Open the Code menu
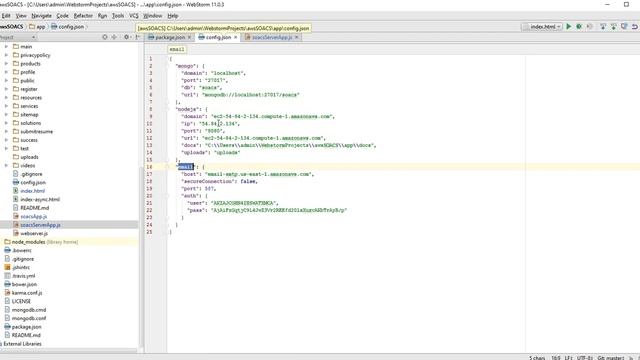Screen dimensions: 640x360 pos(62,16)
